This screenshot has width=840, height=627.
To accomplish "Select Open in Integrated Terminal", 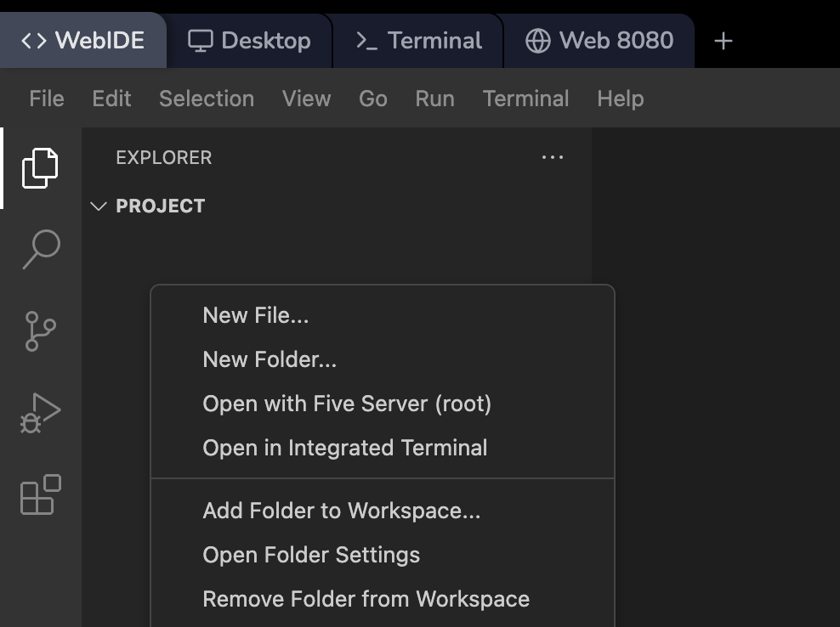I will (x=345, y=448).
